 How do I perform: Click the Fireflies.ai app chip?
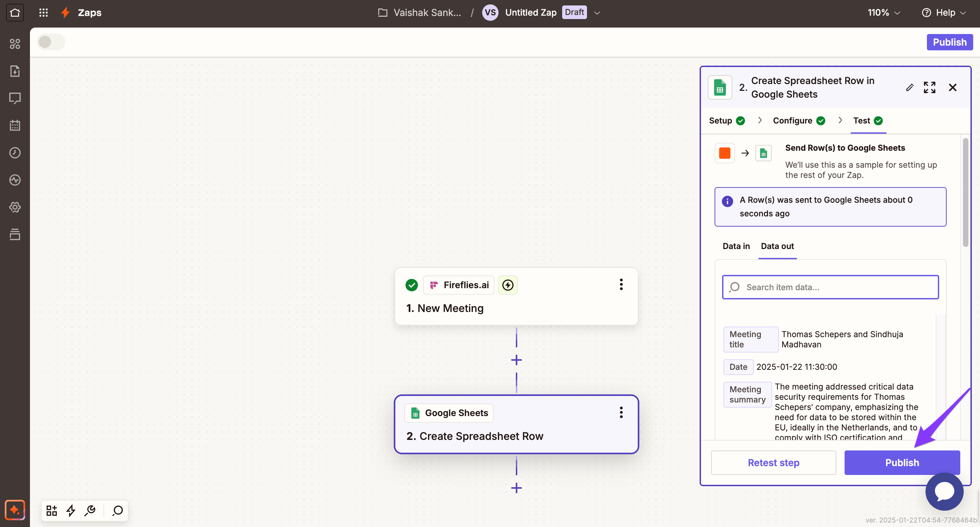click(458, 285)
